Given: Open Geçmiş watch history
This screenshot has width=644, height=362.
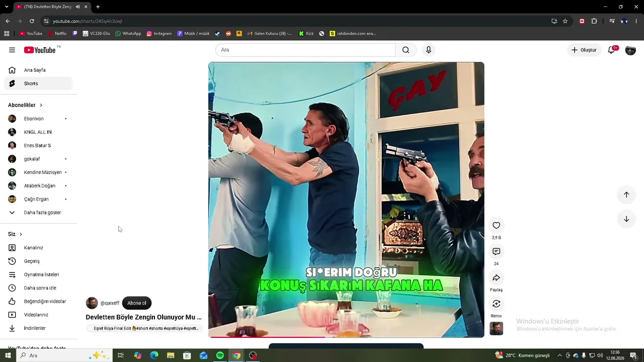Looking at the screenshot, I should point(38,261).
